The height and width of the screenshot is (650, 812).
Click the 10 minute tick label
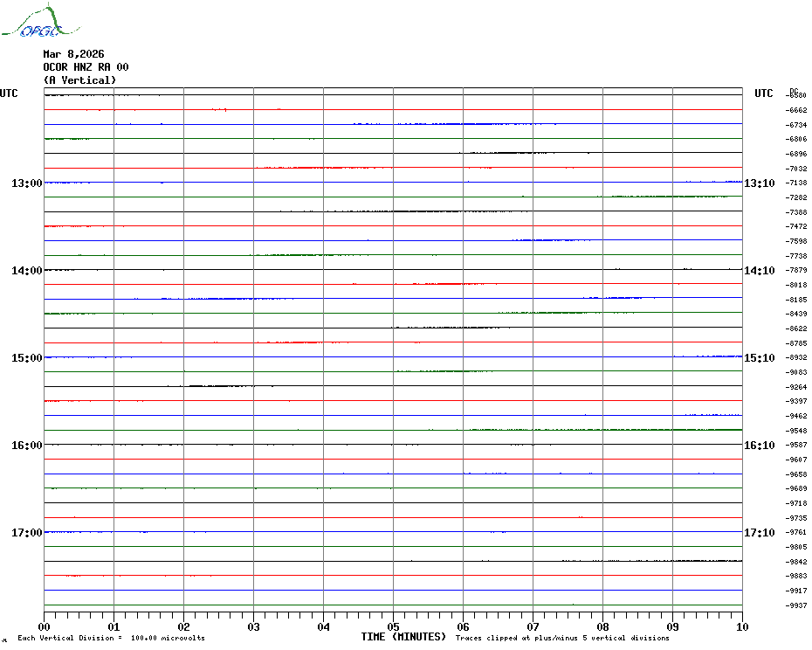pos(741,626)
